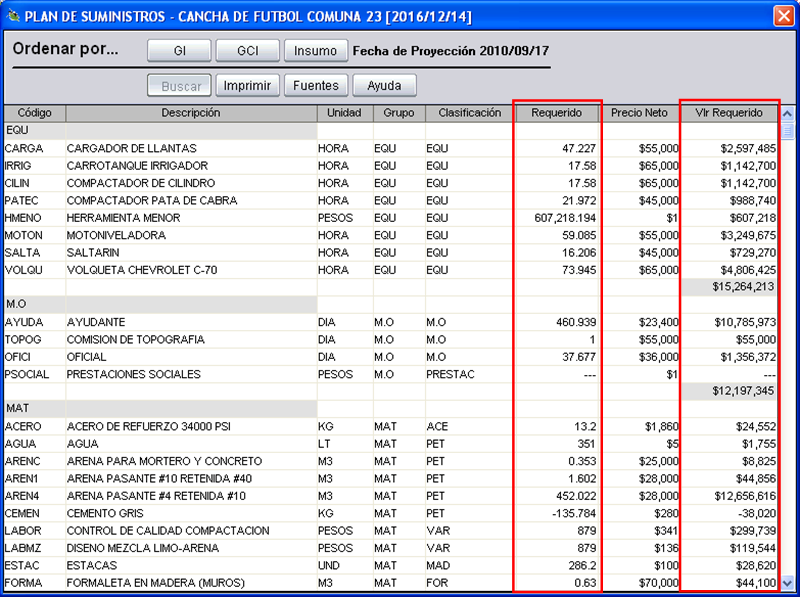Viewport: 800px width, 597px height.
Task: Select COMPACTADOR DE CILINDRO description
Action: (141, 183)
